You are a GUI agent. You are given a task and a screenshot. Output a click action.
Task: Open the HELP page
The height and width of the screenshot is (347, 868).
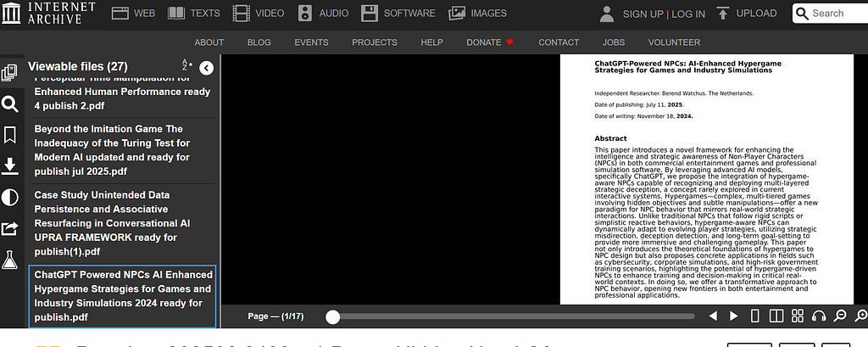pyautogui.click(x=431, y=42)
